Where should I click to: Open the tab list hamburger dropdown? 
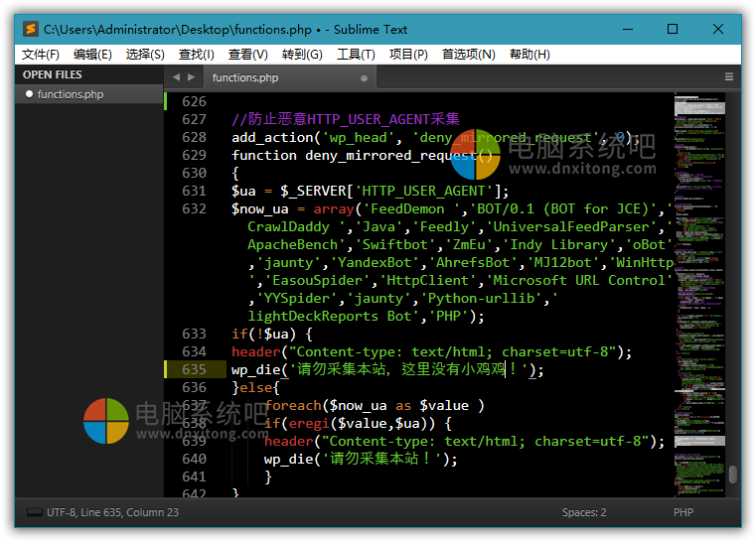pyautogui.click(x=729, y=77)
